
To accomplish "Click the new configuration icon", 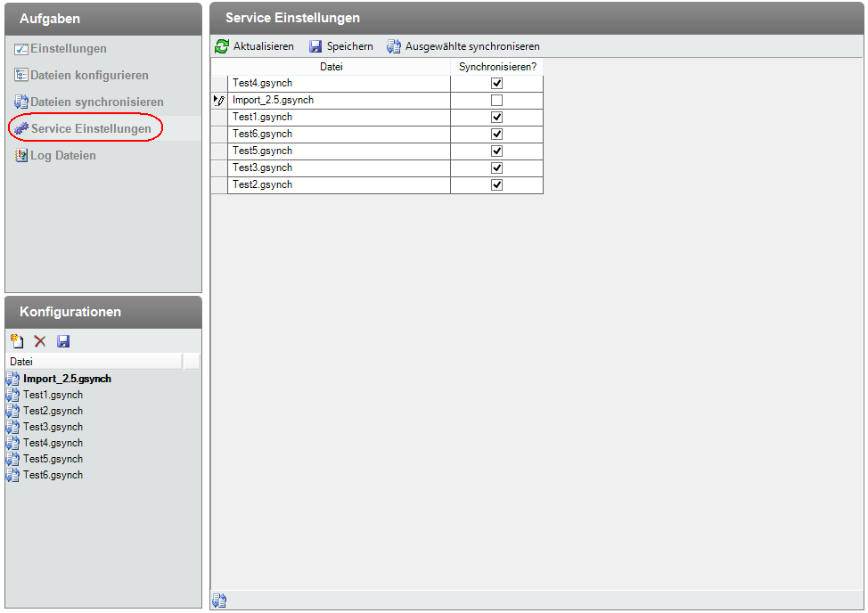I will click(16, 341).
